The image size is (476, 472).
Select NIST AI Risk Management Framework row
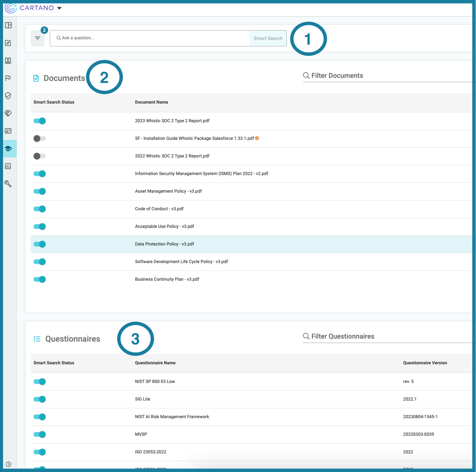(x=251, y=417)
